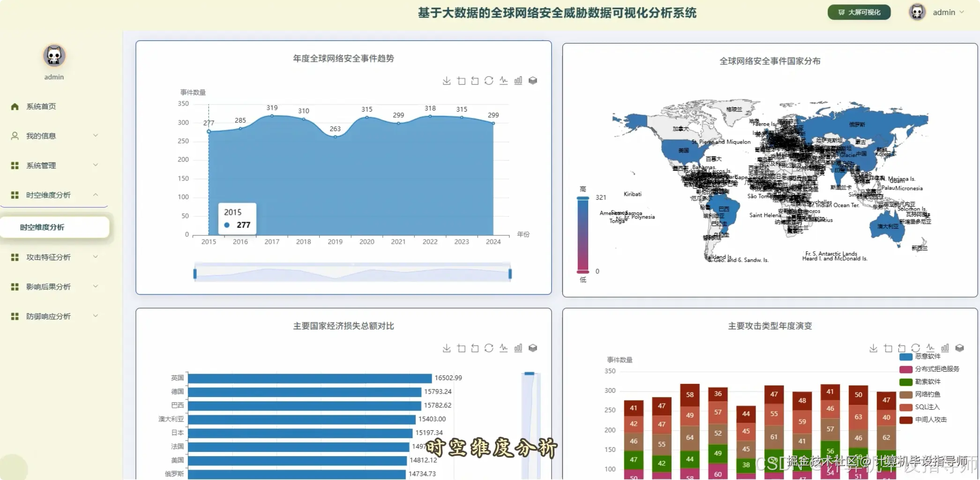Activate area zoom tool in annual trend chart

461,81
